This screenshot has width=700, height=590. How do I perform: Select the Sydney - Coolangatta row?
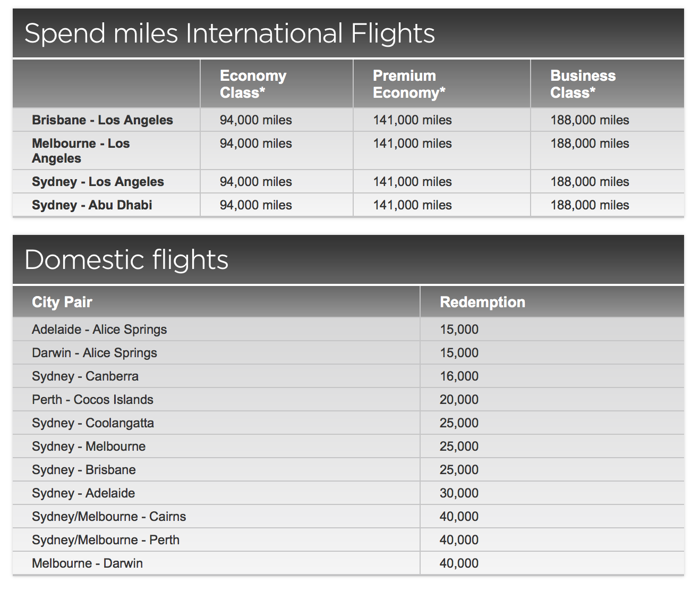pyautogui.click(x=93, y=423)
